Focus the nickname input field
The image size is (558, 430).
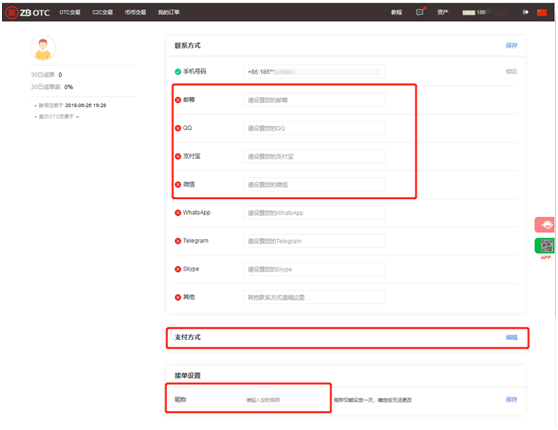click(x=284, y=400)
